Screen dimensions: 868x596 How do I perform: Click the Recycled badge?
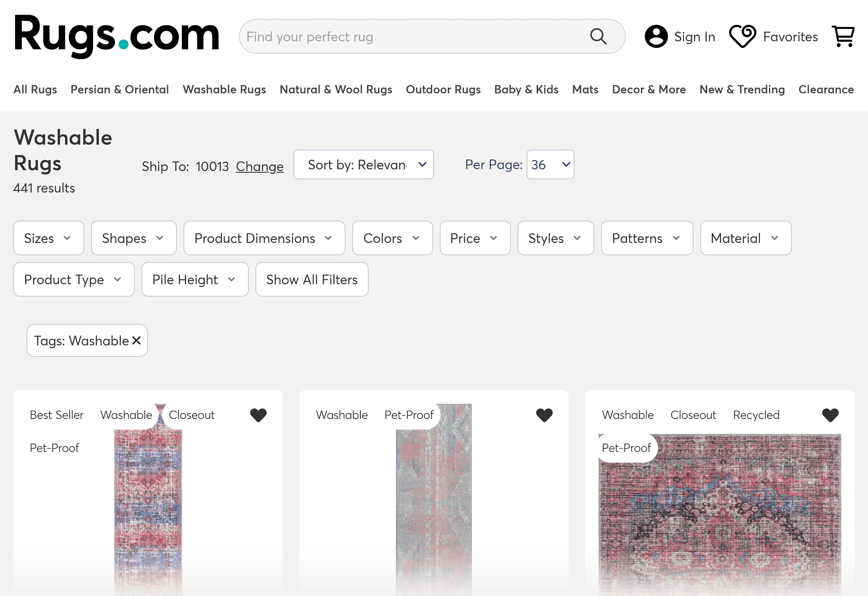756,415
